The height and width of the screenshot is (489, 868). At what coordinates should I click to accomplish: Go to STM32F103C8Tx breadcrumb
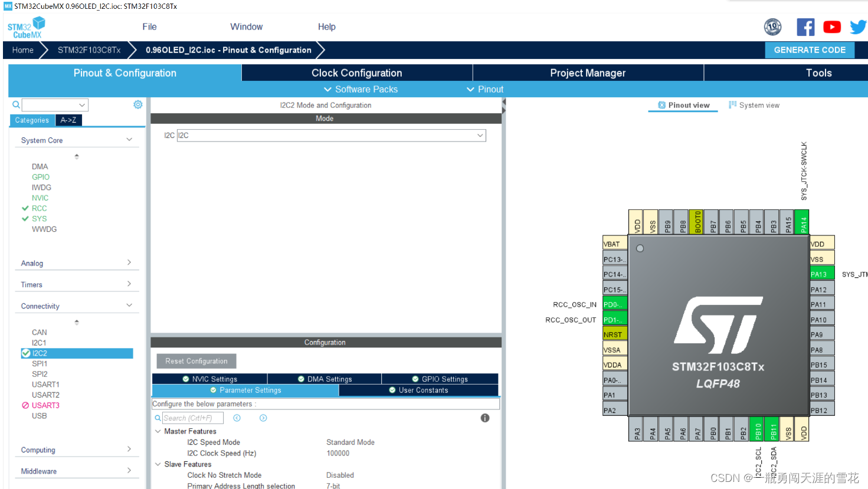89,50
